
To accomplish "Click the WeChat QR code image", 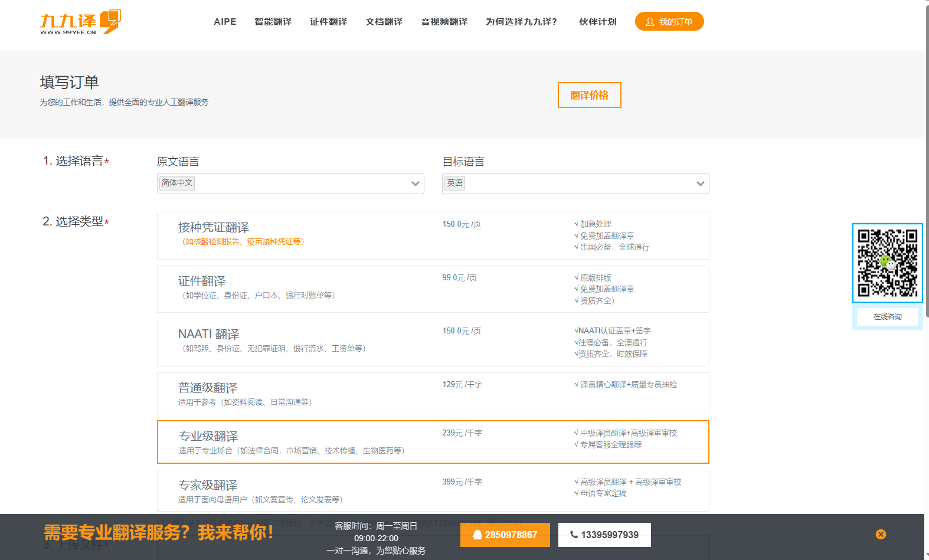I will point(887,263).
